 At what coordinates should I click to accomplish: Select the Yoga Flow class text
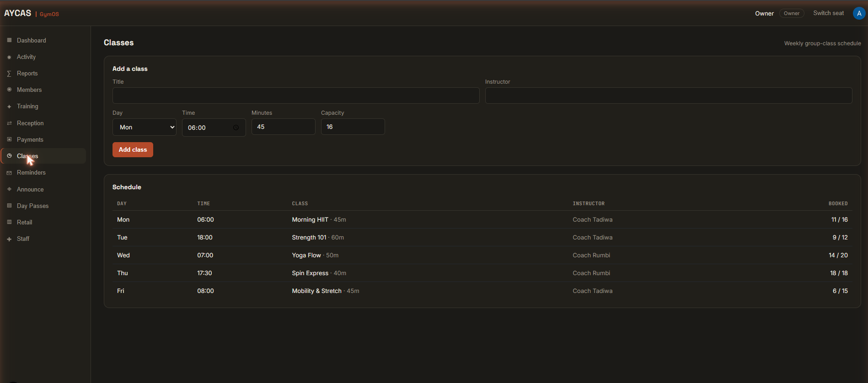pos(306,255)
